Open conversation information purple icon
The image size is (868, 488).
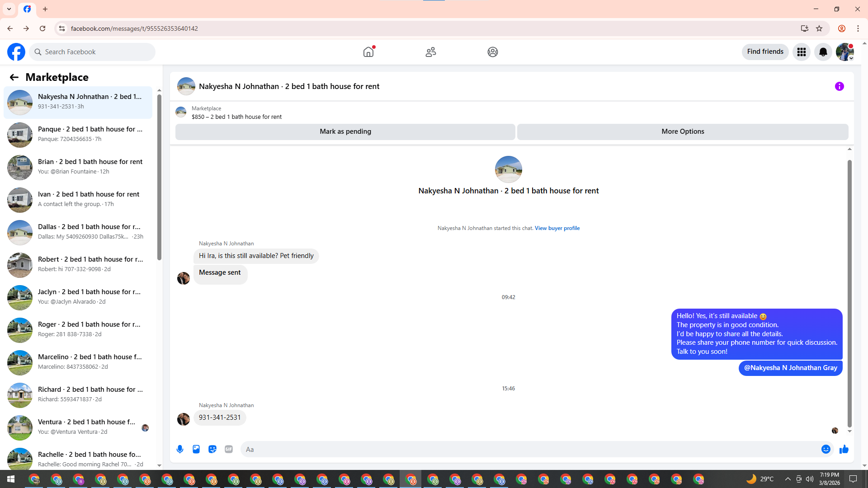click(x=839, y=86)
